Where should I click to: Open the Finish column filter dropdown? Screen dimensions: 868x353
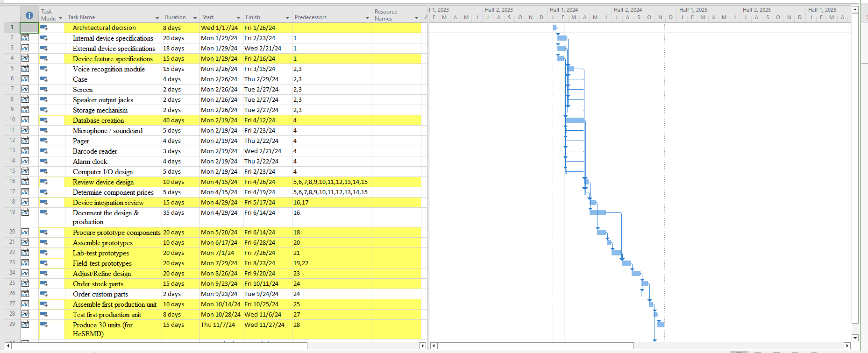click(x=287, y=18)
